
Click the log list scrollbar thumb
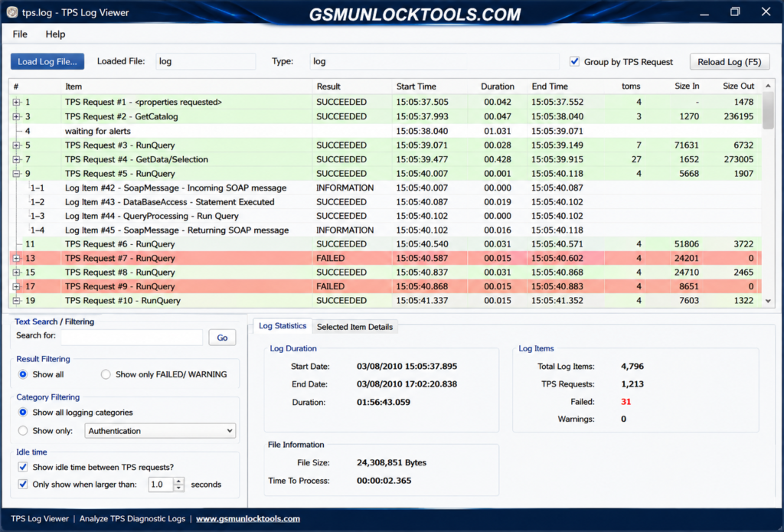[768, 110]
